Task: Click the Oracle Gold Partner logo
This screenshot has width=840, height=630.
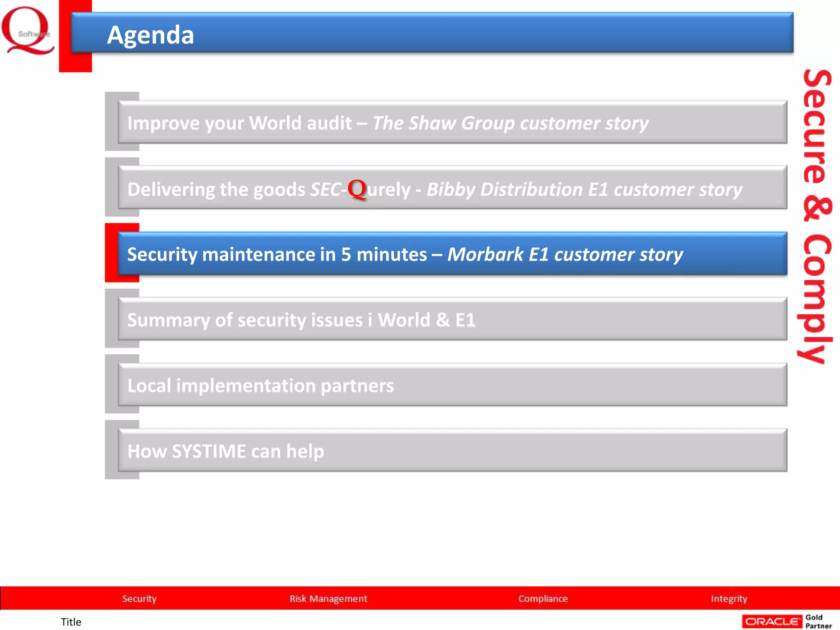Action: point(787,621)
